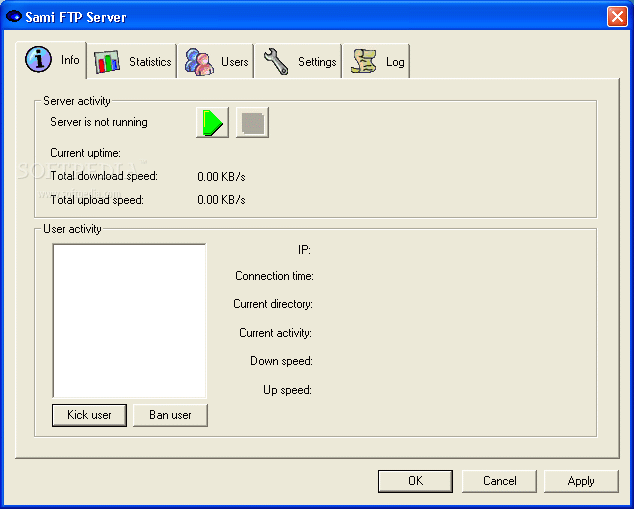Click the "Up speed:" label
The image size is (634, 509).
pos(287,390)
